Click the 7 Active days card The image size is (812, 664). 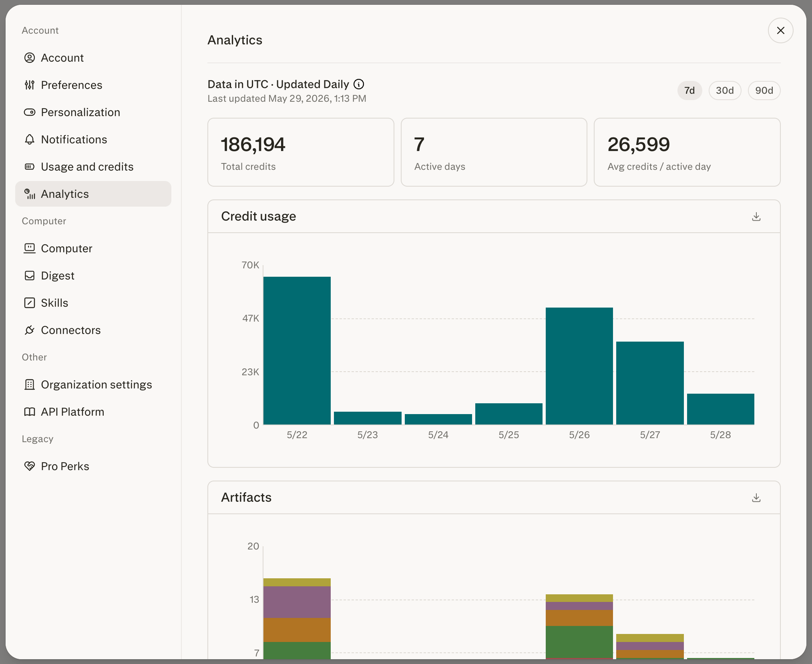(494, 152)
